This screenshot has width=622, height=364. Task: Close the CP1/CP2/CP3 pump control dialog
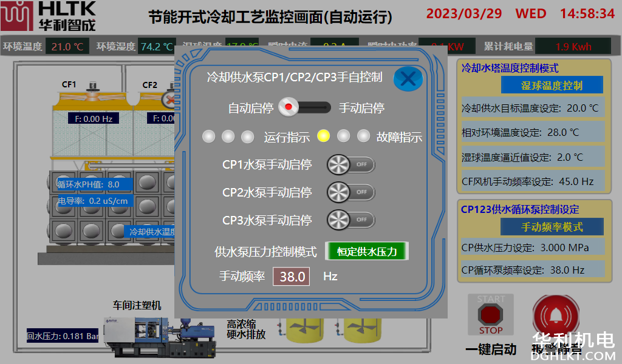pyautogui.click(x=408, y=78)
